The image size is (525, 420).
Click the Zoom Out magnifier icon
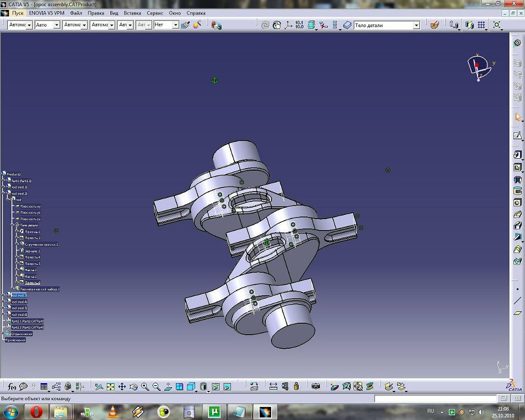[x=157, y=387]
